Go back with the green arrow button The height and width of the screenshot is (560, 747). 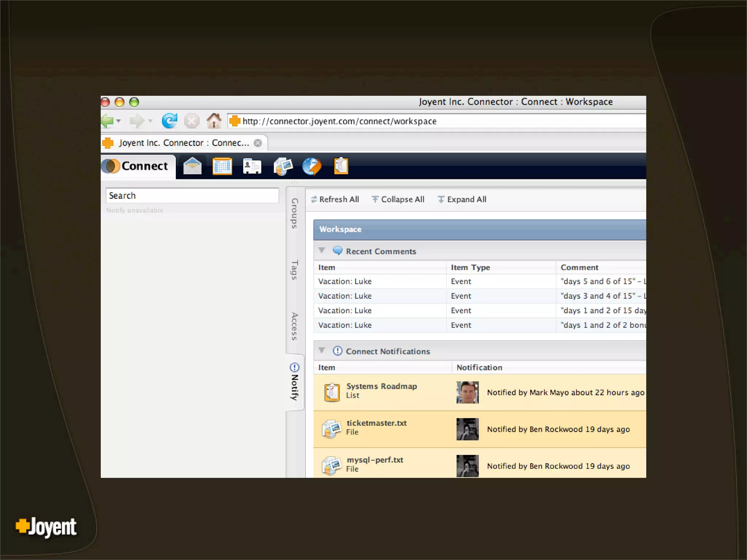[107, 121]
